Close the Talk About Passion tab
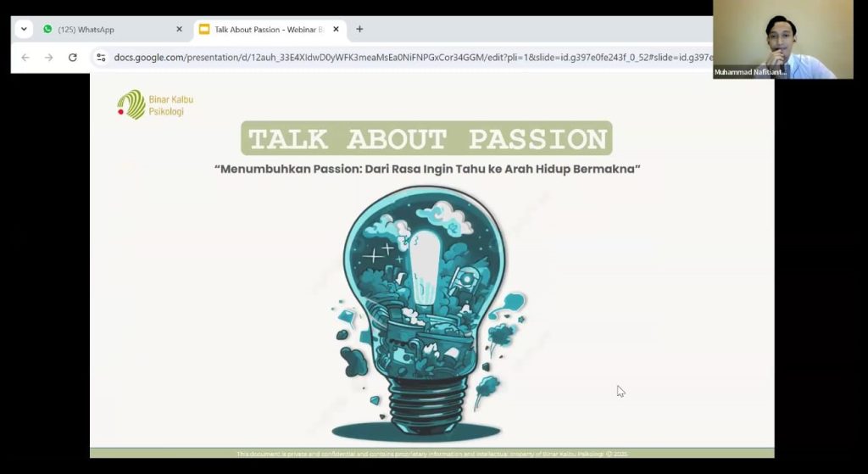Viewport: 868px width, 474px height. [336, 29]
